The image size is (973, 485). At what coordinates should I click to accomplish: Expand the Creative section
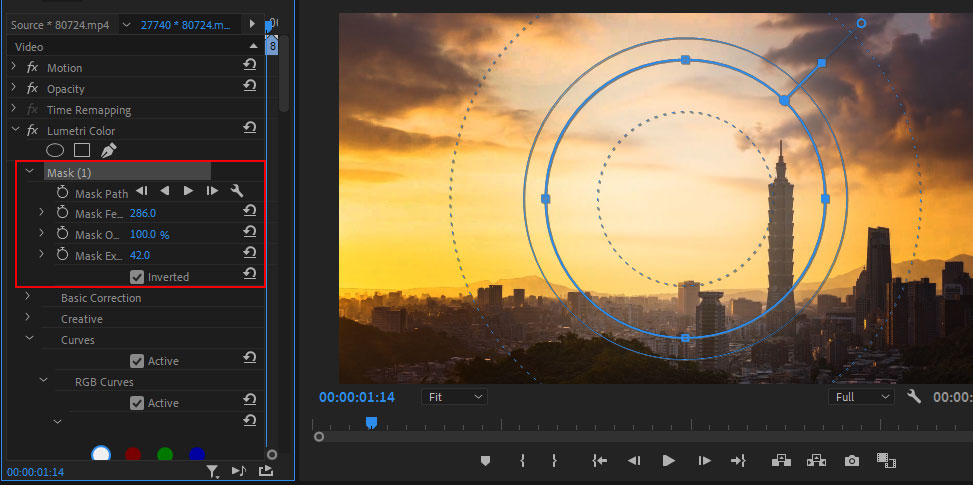coord(28,318)
